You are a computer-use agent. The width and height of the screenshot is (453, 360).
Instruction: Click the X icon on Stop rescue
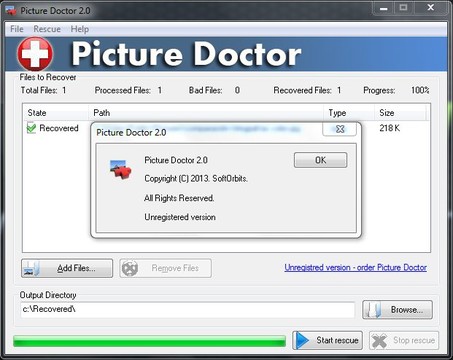379,341
